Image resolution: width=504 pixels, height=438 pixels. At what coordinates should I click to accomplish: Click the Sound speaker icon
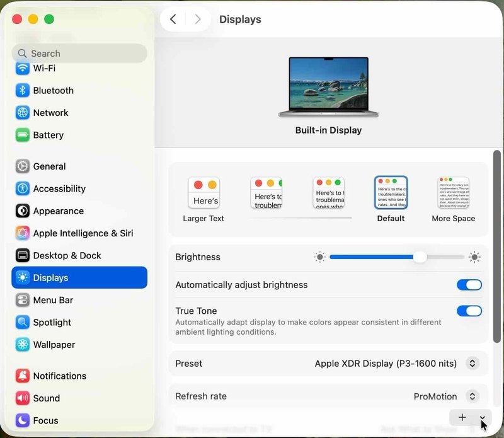(x=23, y=398)
